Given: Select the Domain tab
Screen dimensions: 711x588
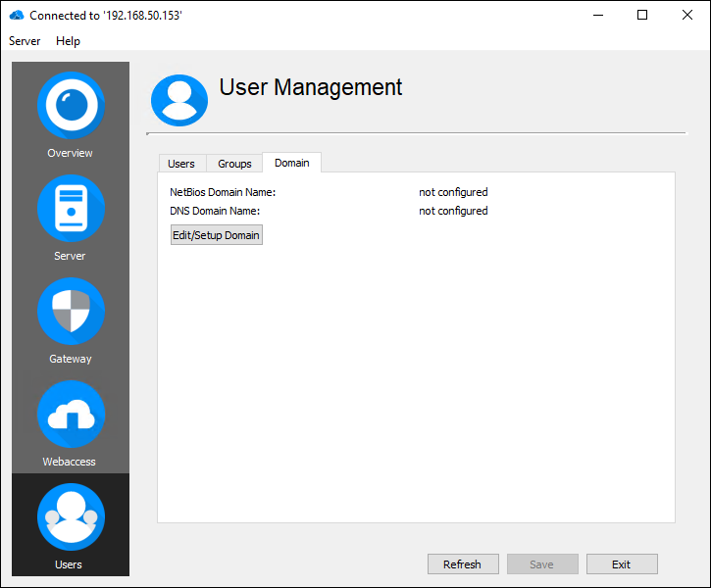Looking at the screenshot, I should point(291,163).
